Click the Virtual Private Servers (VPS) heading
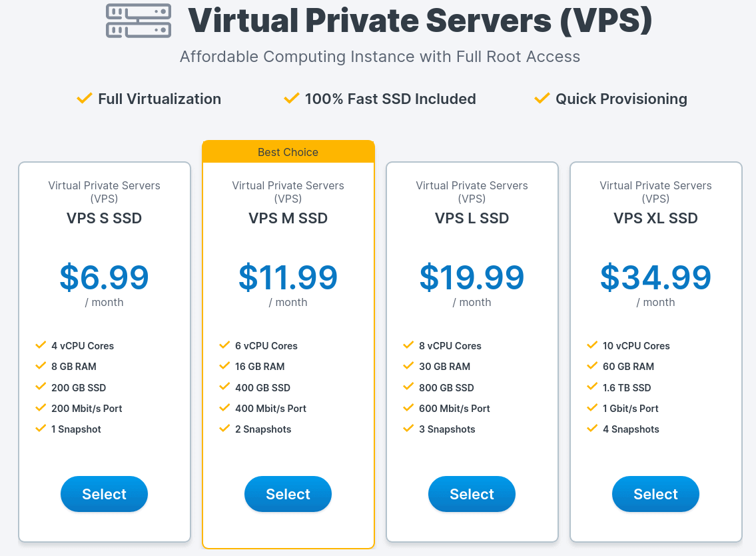Viewport: 756px width, 556px height. 420,21
